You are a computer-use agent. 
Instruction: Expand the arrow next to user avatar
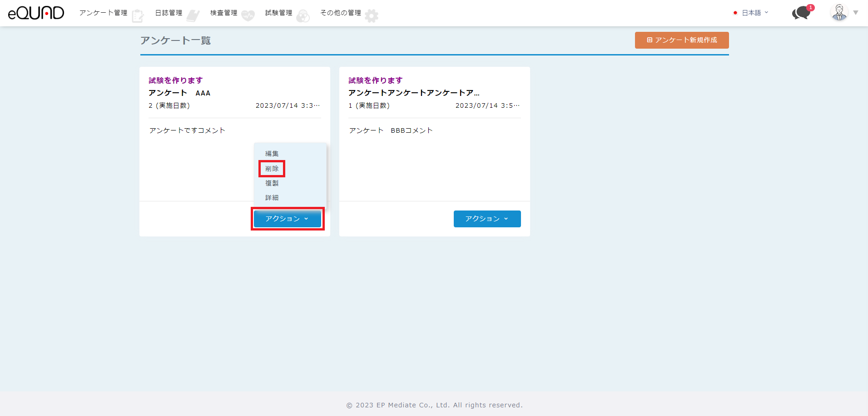(856, 13)
